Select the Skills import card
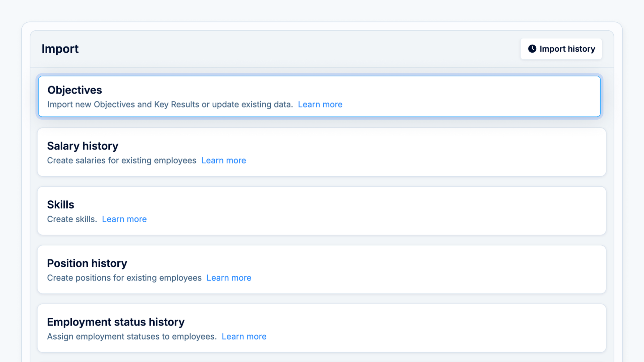The image size is (644, 362). [x=436, y=211]
